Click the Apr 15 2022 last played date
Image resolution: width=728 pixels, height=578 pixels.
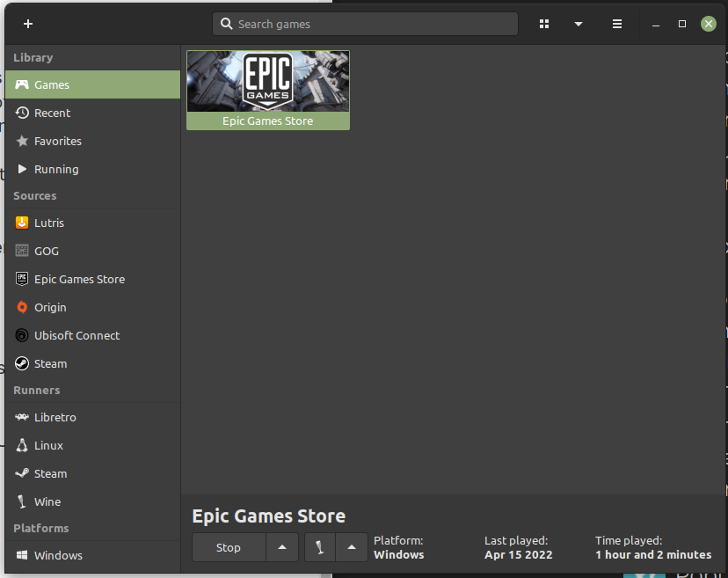[519, 555]
